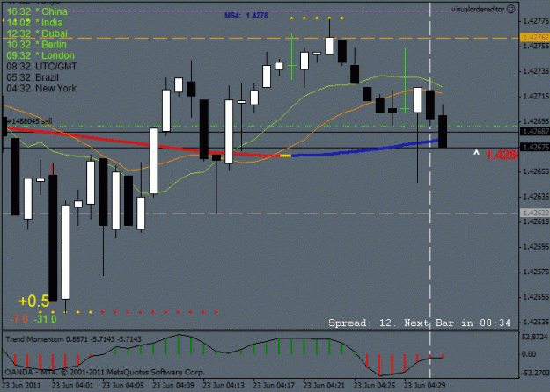Click the 10:32 Berlin clock row

coord(36,45)
